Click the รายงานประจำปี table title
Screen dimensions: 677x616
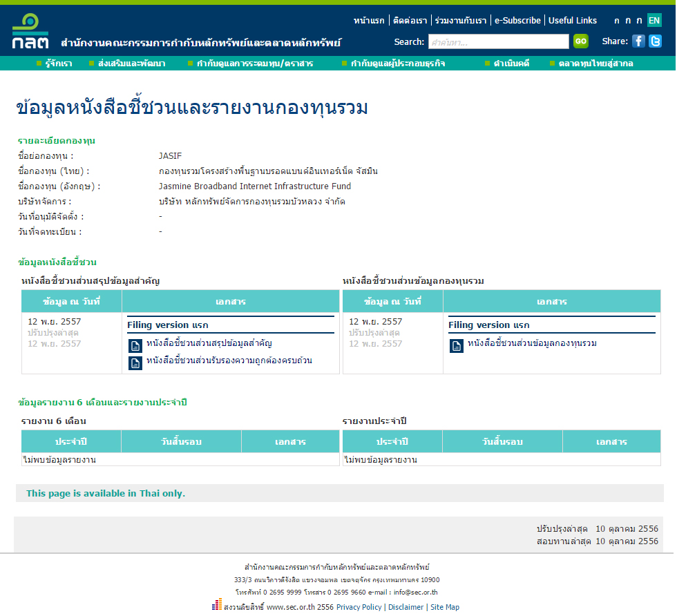click(374, 421)
